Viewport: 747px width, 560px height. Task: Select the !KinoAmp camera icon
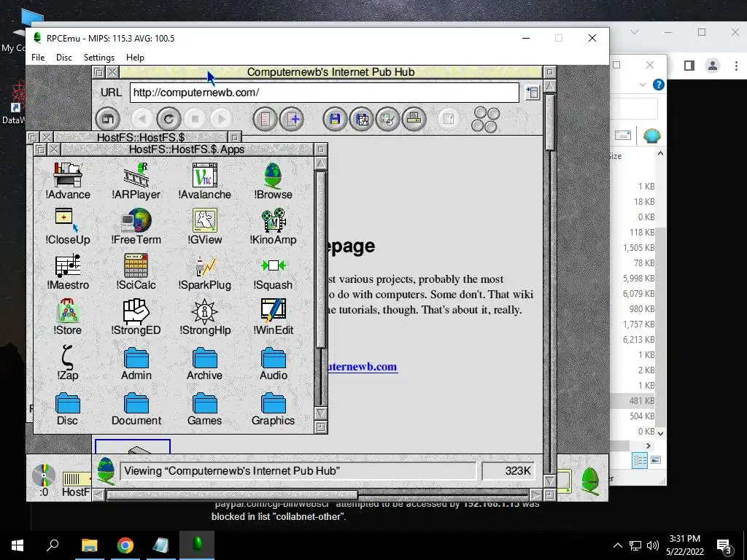273,226
